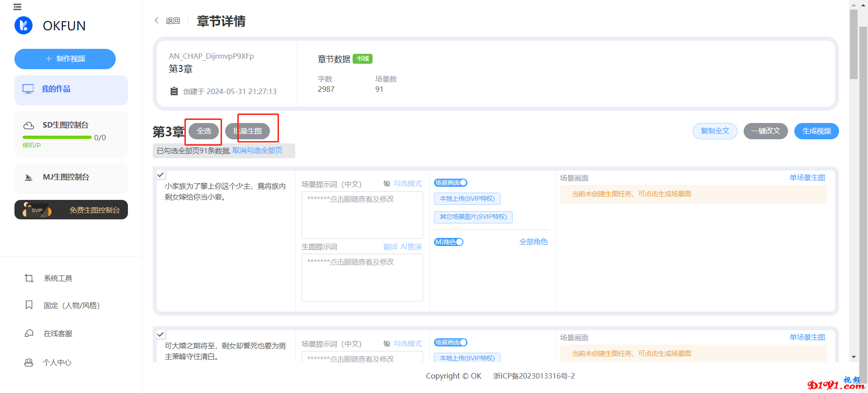Open 免费生图控制台
Image resolution: width=868 pixels, height=393 pixels.
pyautogui.click(x=71, y=210)
